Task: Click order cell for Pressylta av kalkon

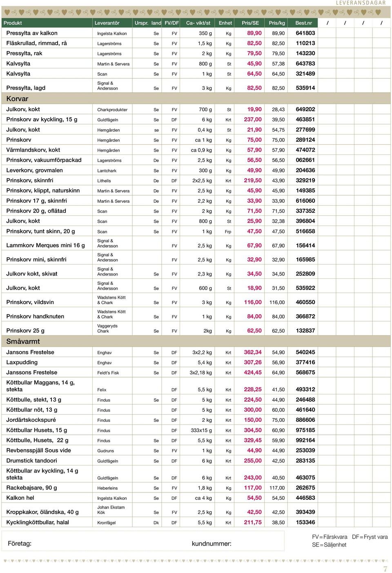Action: point(327,33)
